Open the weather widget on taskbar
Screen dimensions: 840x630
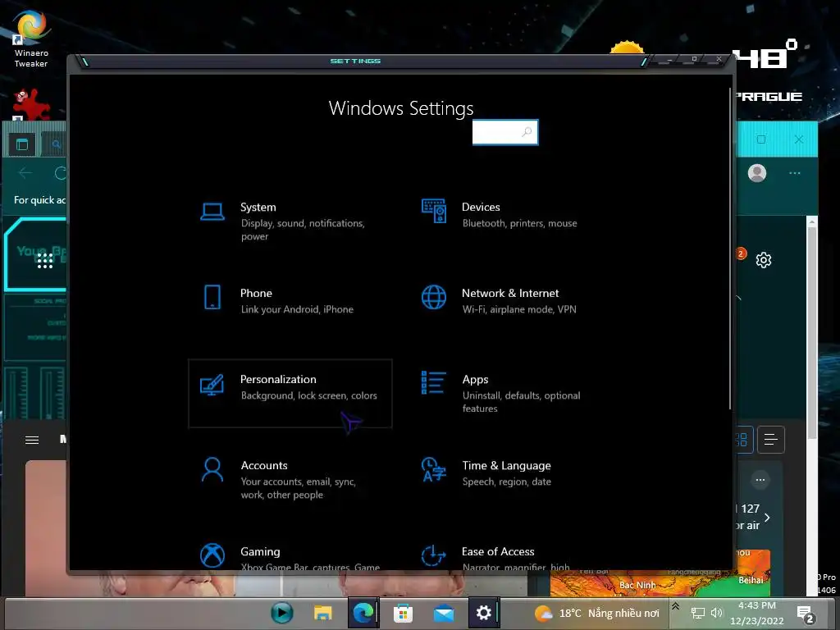(596, 613)
